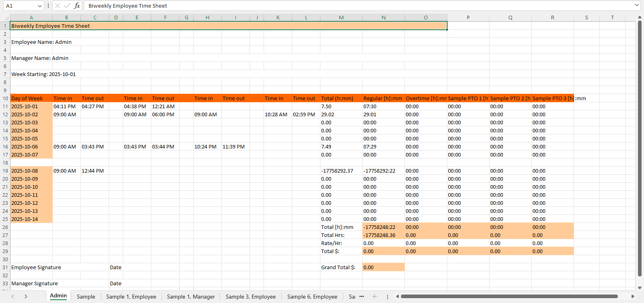Click the Insert Function fx icon

[77, 6]
